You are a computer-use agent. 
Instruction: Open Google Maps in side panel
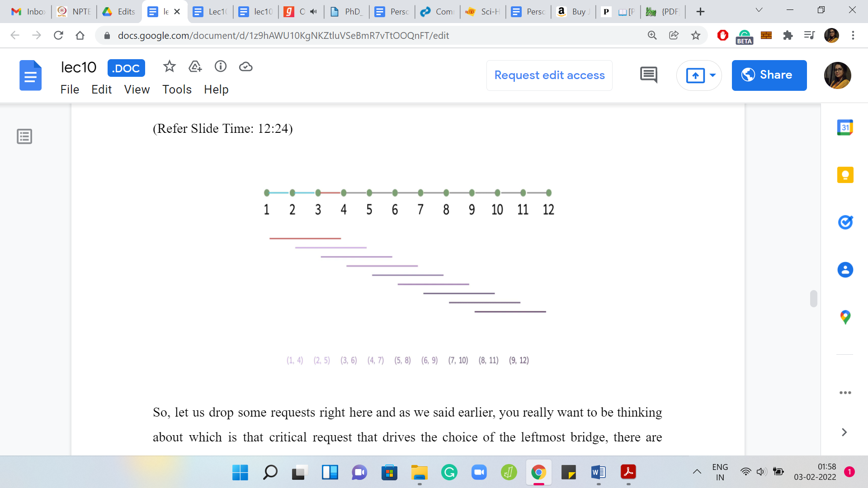pyautogui.click(x=844, y=317)
